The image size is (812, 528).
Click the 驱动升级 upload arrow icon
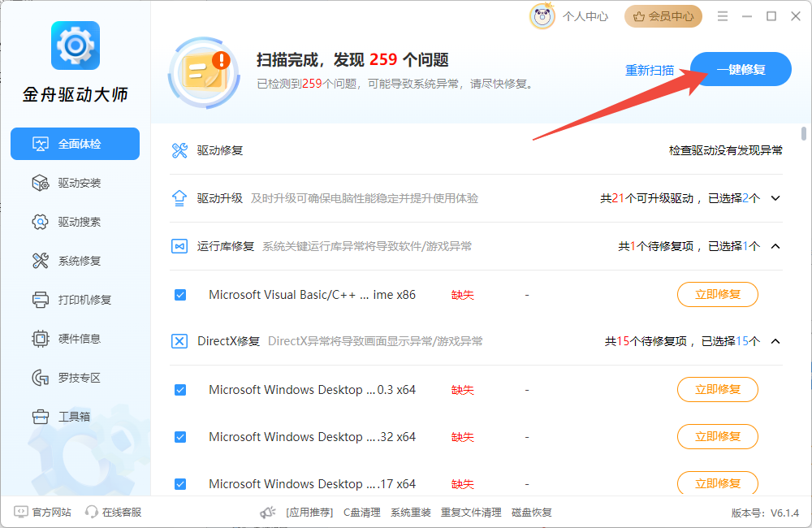179,198
